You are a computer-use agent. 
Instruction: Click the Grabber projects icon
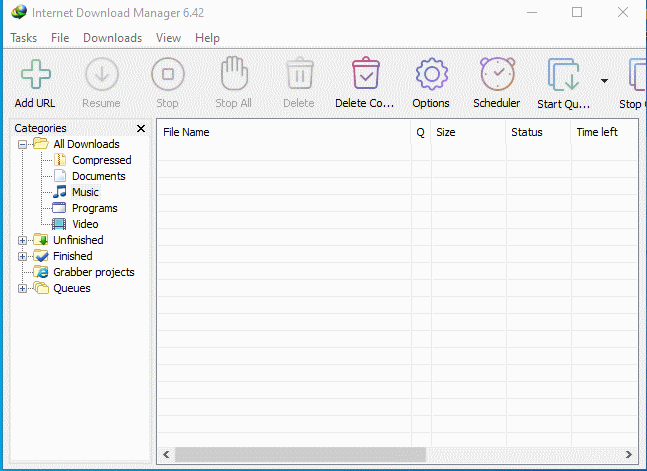41,272
